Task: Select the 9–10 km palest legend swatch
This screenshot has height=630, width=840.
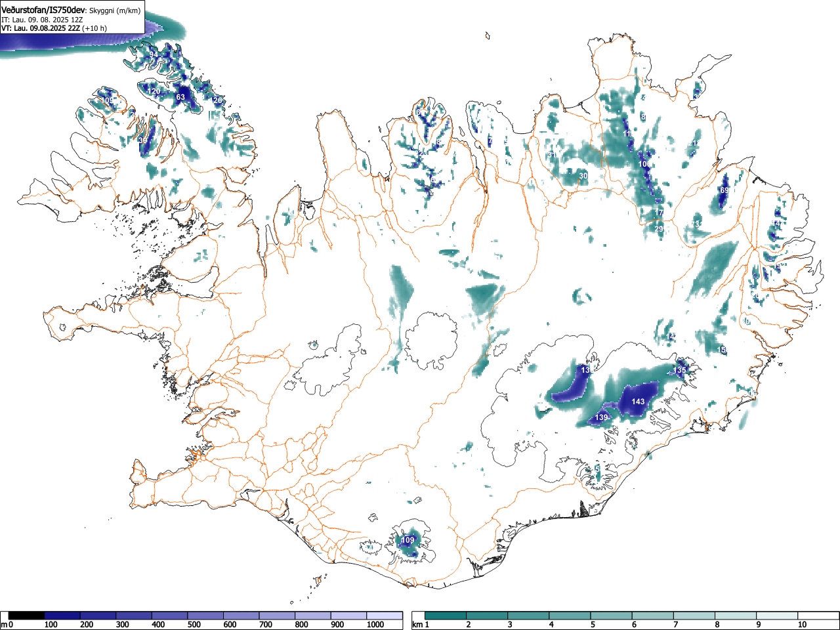Action: click(x=778, y=616)
